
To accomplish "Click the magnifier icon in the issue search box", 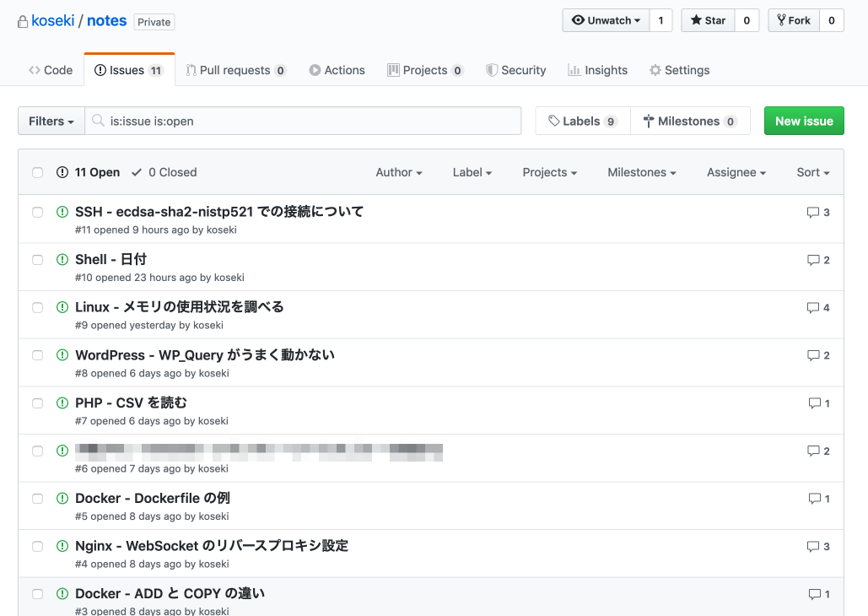I will 98,120.
